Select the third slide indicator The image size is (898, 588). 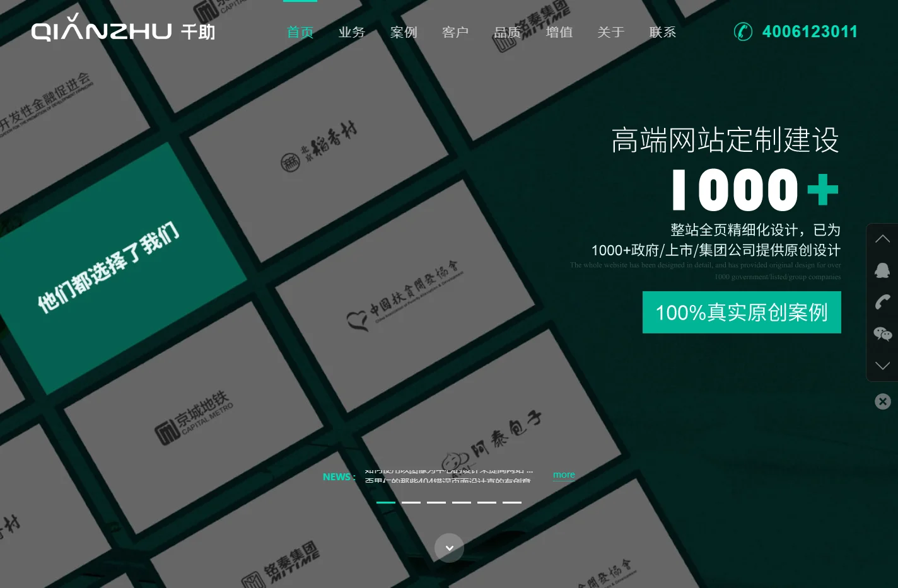click(436, 502)
